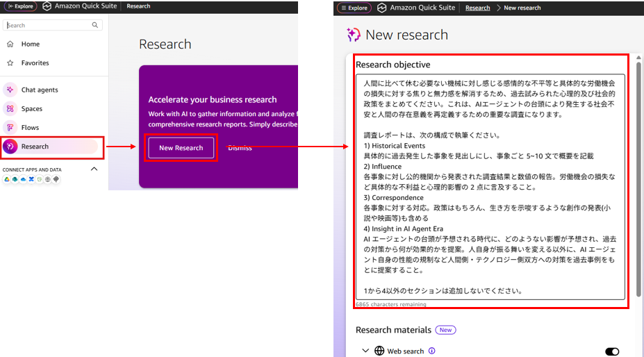This screenshot has height=357, width=644.
Task: Click the Favorites star icon
Action: [x=10, y=63]
